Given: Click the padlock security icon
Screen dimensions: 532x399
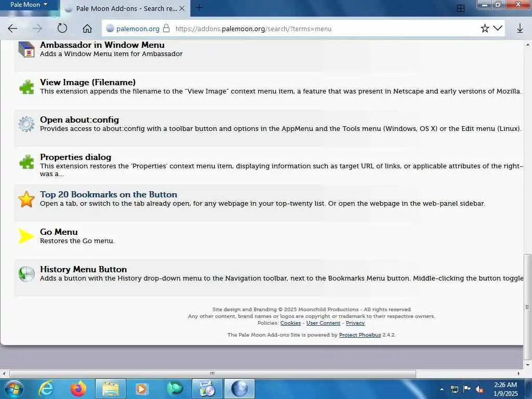Looking at the screenshot, I should pos(166,28).
